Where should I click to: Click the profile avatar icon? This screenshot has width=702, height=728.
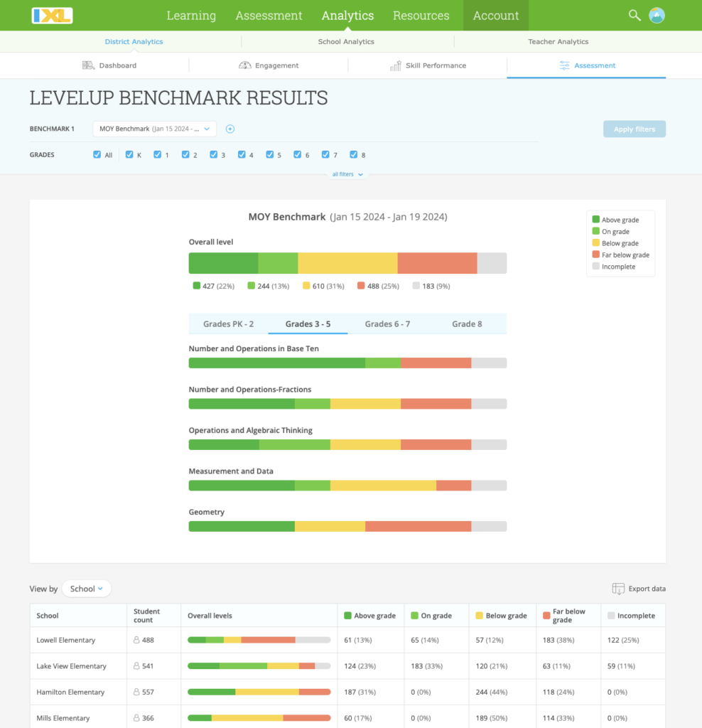tap(657, 15)
